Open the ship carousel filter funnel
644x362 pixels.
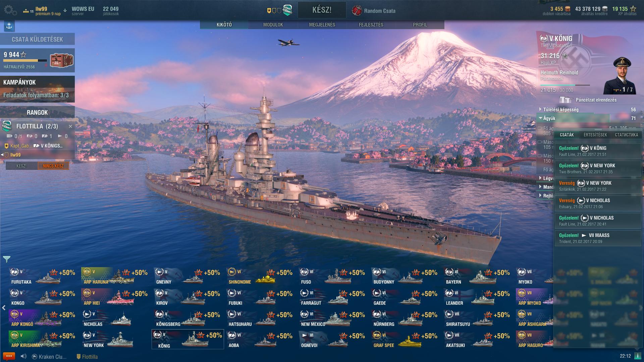pos(7,259)
